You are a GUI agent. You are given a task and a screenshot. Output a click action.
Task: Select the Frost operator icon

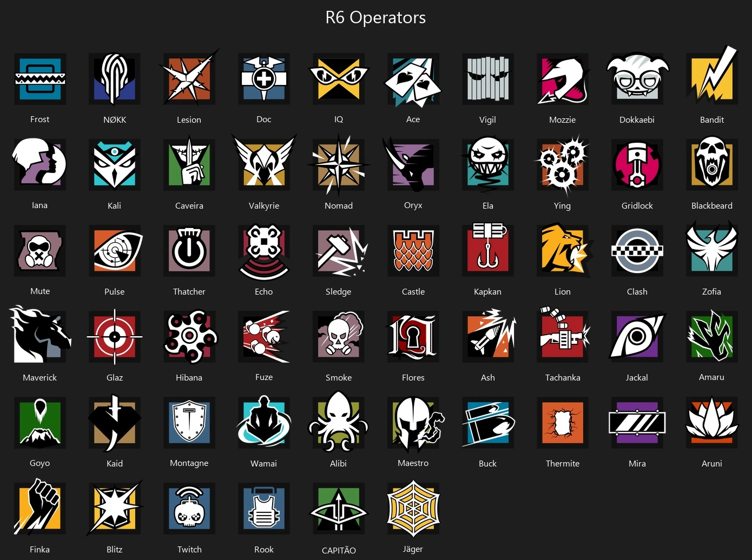(x=40, y=79)
